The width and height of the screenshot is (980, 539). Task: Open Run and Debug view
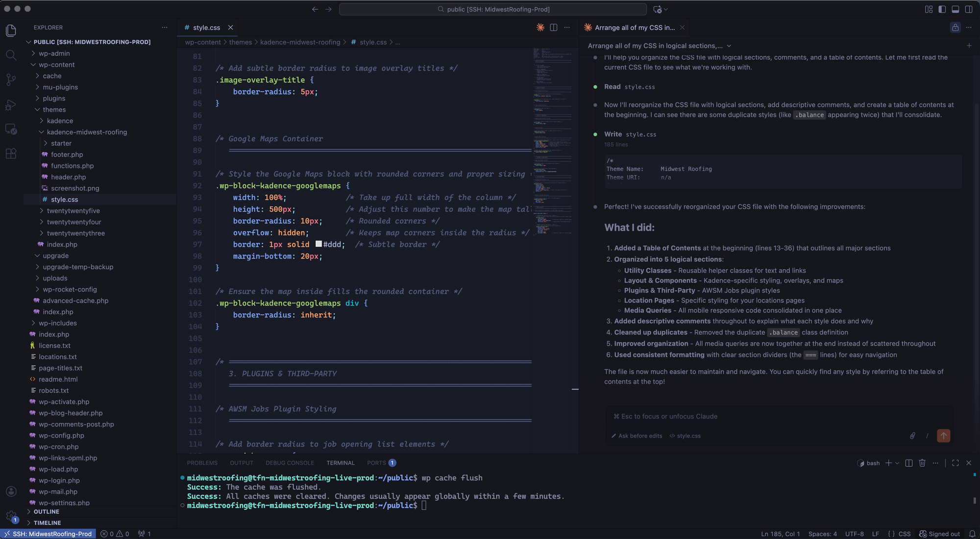11,105
